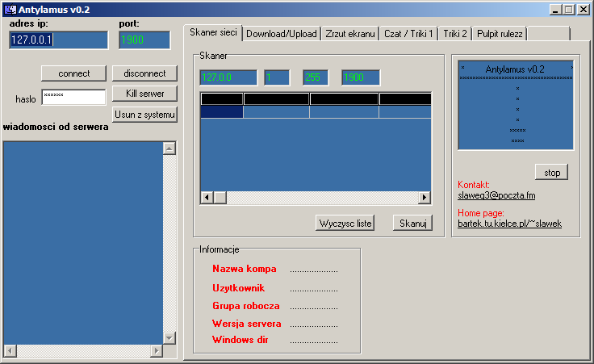594x364 pixels.
Task: Focus the haslo password field
Action: [x=73, y=98]
